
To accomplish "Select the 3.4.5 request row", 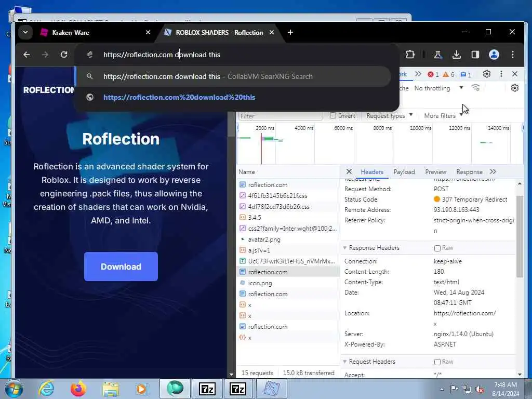I will pos(288,218).
